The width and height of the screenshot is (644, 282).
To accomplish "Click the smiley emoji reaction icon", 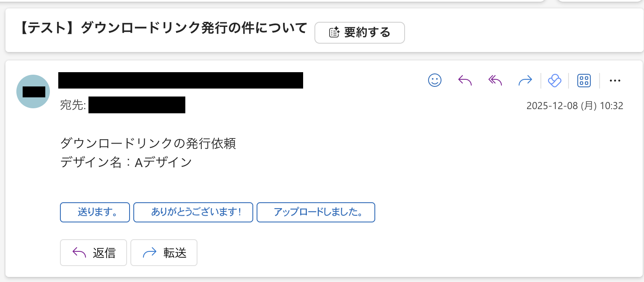I will (x=435, y=80).
